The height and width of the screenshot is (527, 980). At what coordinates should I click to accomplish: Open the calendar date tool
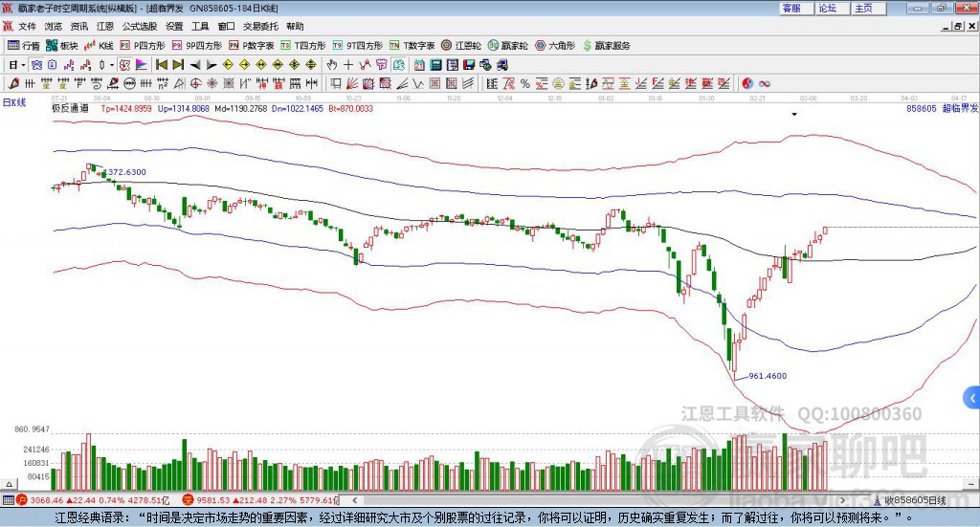coord(419,65)
